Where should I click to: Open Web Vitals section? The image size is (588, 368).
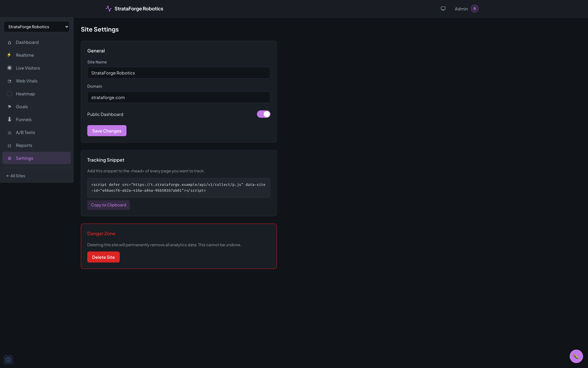[36, 81]
